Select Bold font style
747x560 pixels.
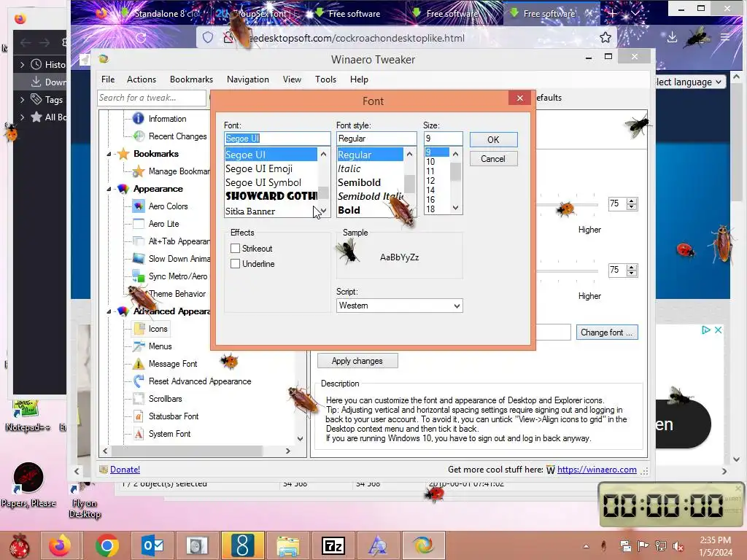[370, 211]
